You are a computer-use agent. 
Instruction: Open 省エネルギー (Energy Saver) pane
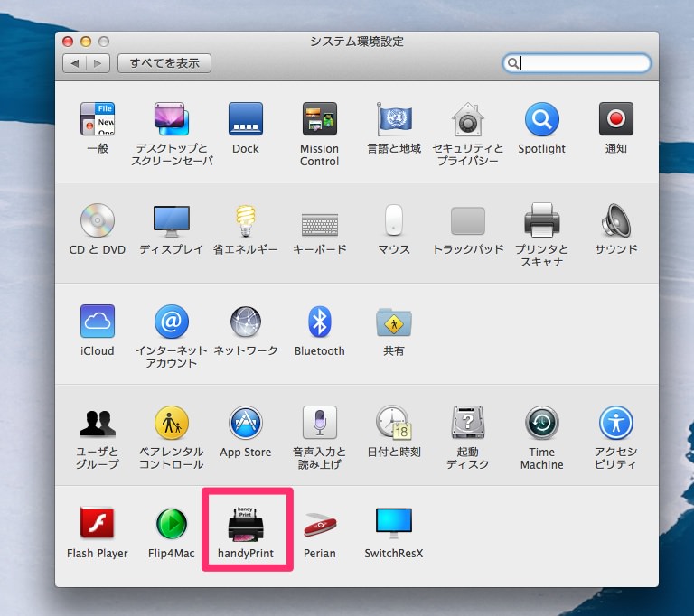246,220
